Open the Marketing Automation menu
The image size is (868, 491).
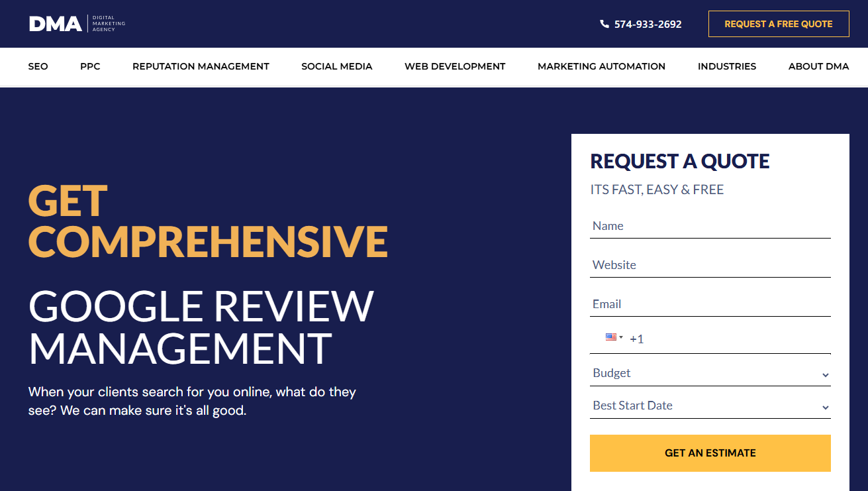(x=601, y=66)
